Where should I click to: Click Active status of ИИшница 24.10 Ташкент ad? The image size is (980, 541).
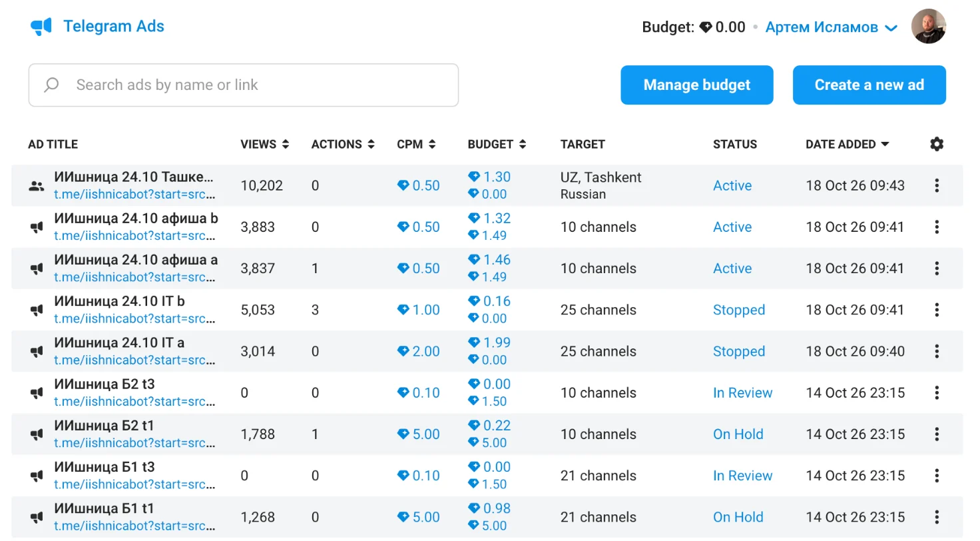732,185
